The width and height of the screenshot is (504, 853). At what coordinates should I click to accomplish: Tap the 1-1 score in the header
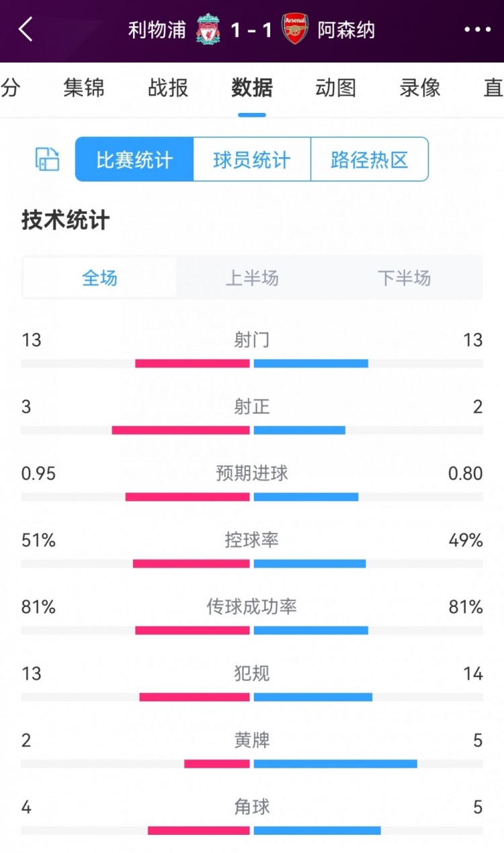point(251,30)
